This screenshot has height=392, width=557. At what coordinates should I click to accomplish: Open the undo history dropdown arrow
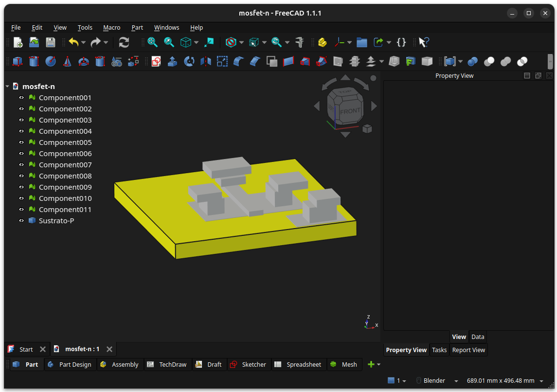(84, 43)
